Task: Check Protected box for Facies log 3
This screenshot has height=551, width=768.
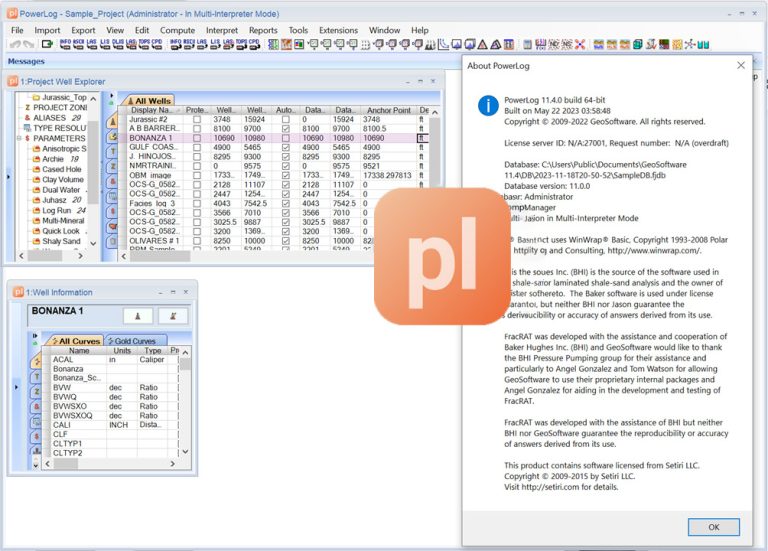Action: coord(197,203)
